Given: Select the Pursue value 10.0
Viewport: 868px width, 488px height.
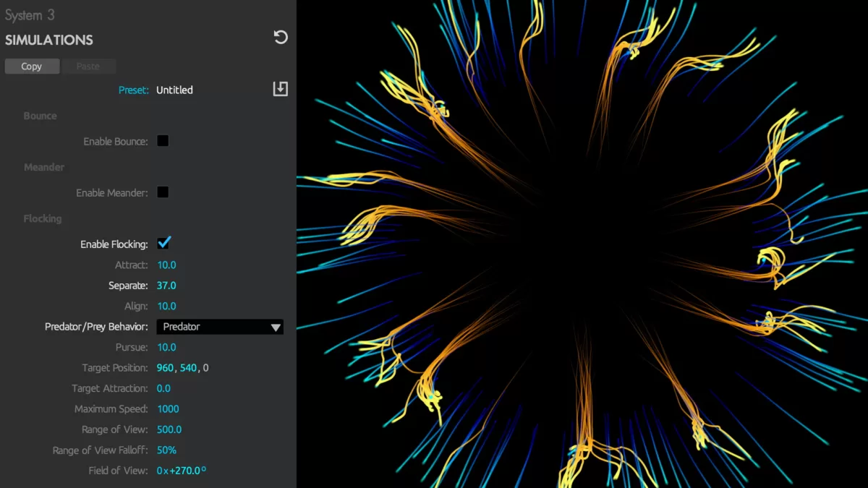Looking at the screenshot, I should [x=166, y=347].
